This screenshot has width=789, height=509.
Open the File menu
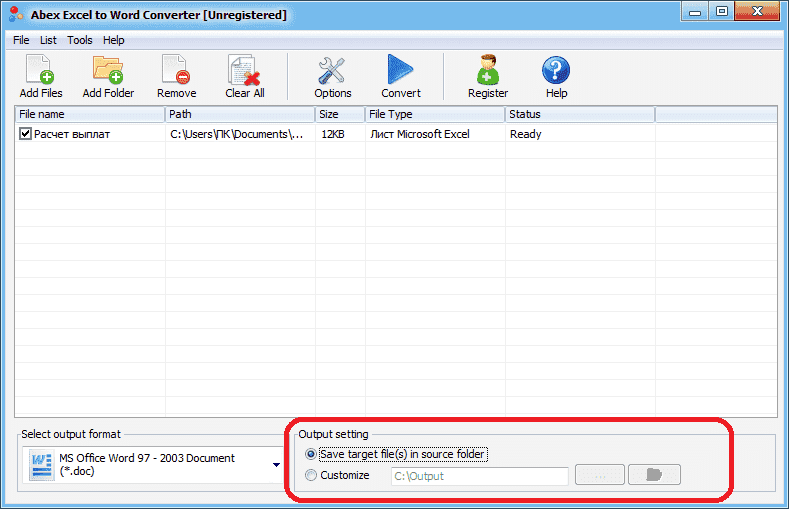pos(21,40)
